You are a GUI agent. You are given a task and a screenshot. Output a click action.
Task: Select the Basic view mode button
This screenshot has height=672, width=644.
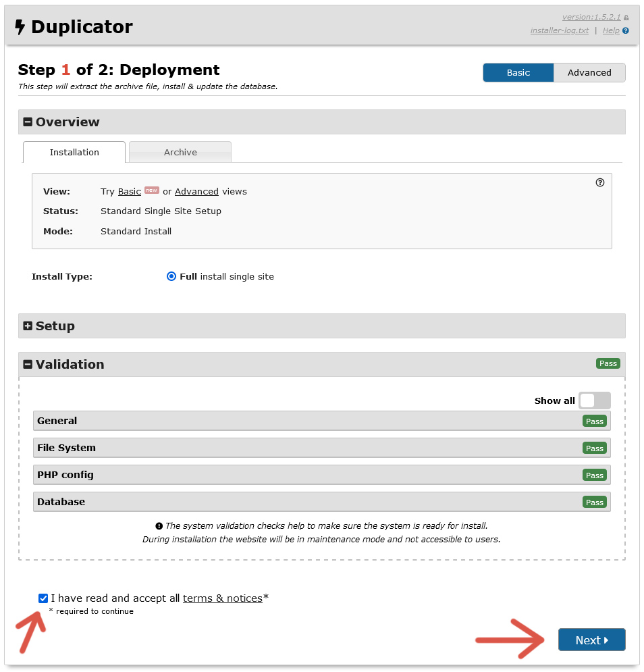pos(518,72)
